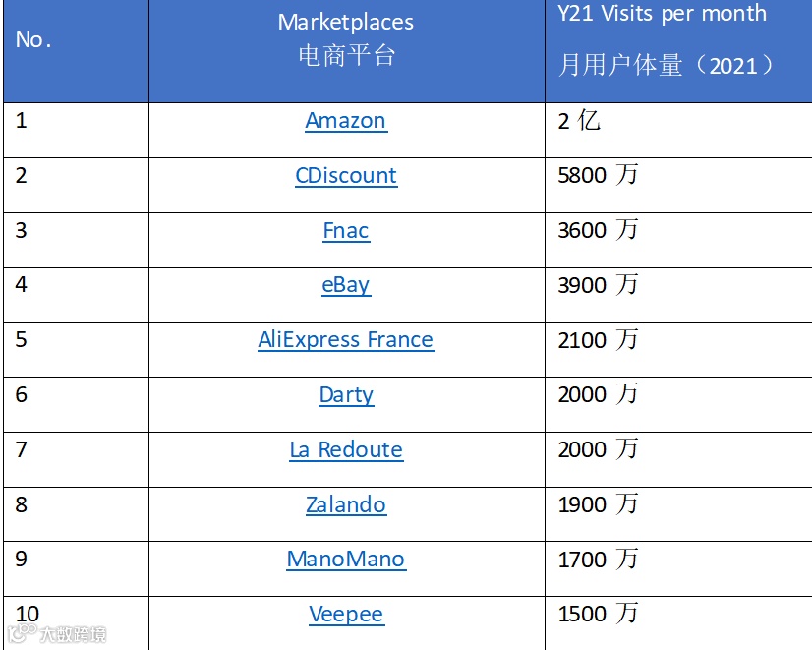Click the 大数跨境 watermark logo
The image size is (812, 650).
(x=57, y=633)
